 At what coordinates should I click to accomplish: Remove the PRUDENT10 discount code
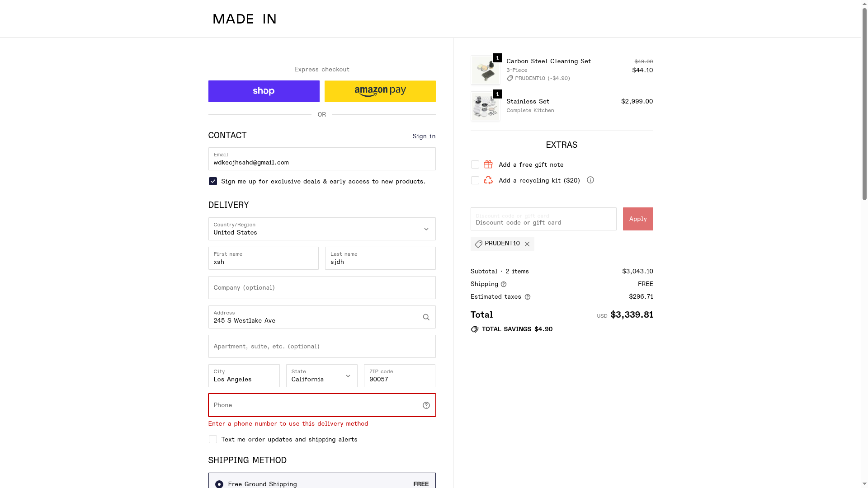click(527, 244)
